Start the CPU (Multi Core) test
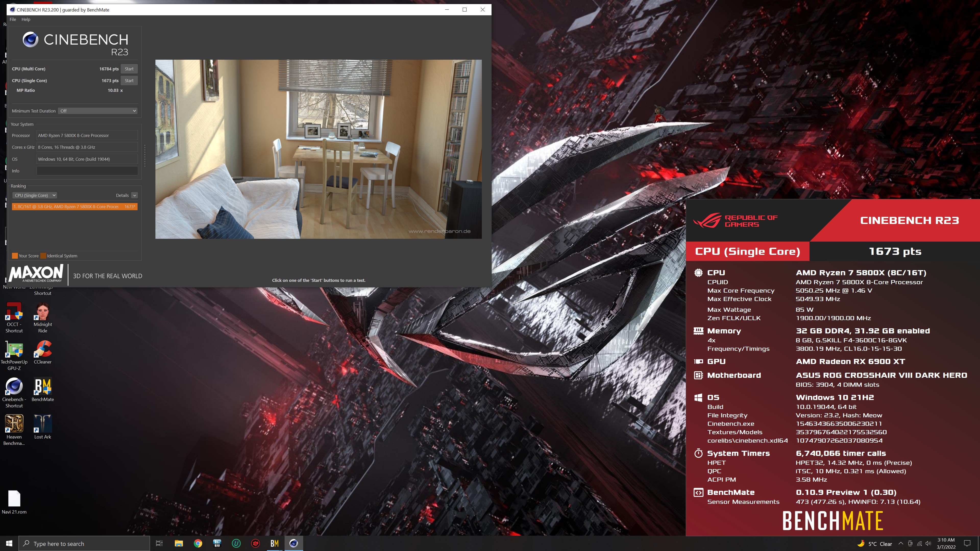This screenshot has height=551, width=980. [129, 69]
